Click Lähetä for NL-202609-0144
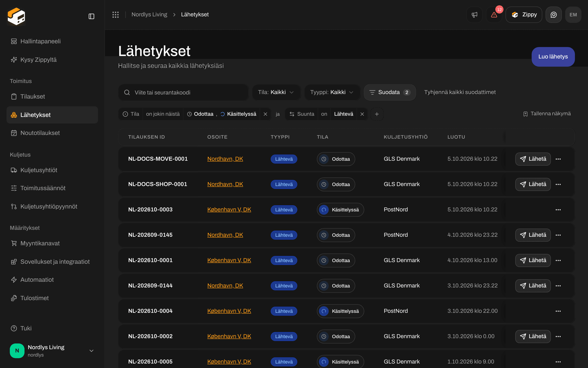The height and width of the screenshot is (368, 588). (x=533, y=285)
